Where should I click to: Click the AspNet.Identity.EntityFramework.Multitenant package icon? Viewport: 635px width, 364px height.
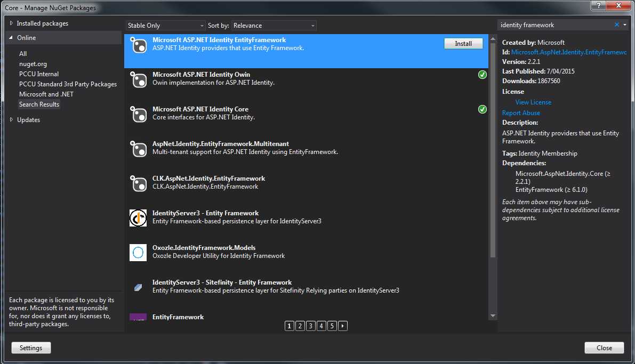point(138,149)
